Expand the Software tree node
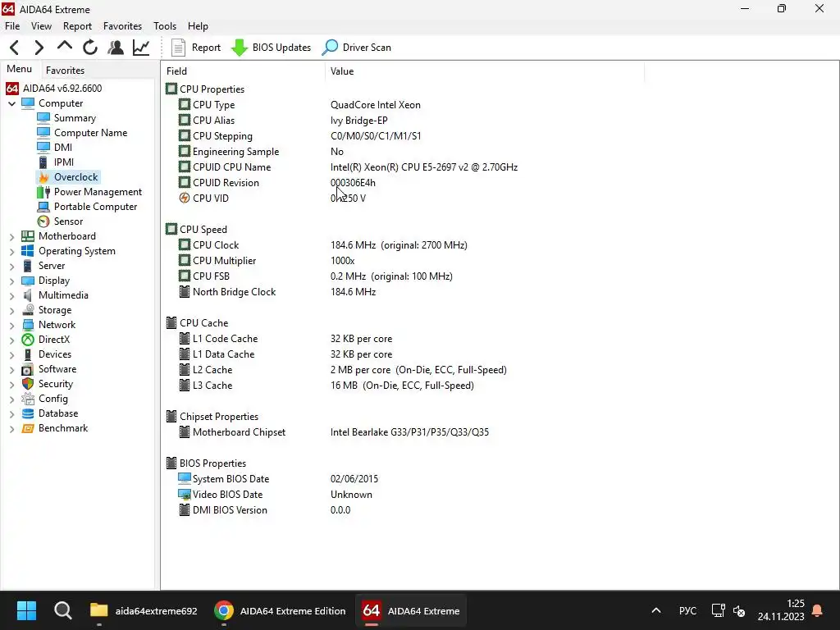 pos(11,369)
